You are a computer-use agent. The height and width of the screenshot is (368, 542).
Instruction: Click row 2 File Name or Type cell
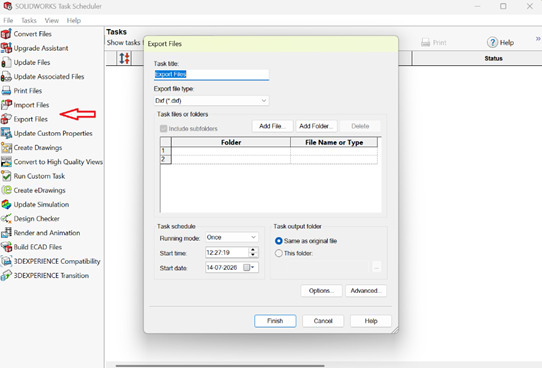point(334,159)
